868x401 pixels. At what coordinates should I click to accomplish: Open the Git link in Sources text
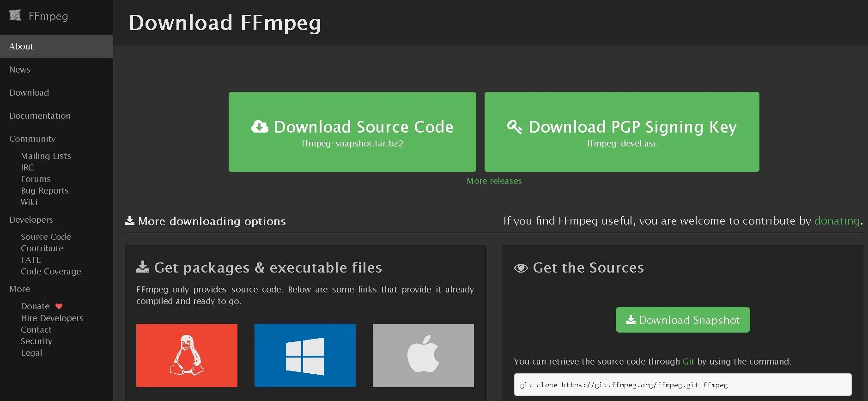[x=688, y=362]
